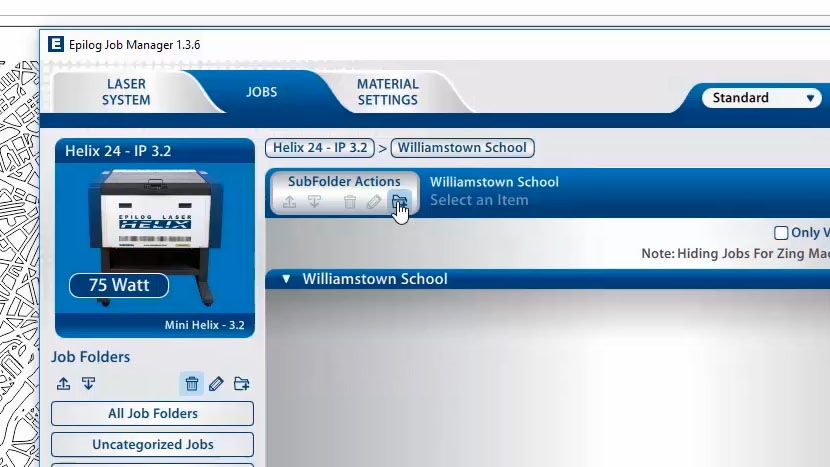Screen dimensions: 830x467
Task: Open the Material Settings tab
Action: click(388, 92)
